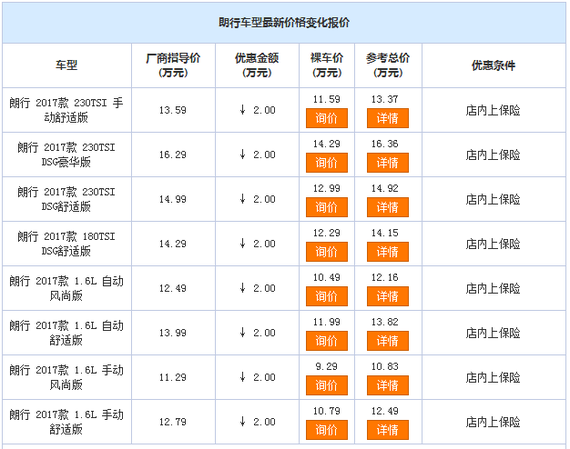Click 店内上保险 in 1.6L 手动舒适版 row
This screenshot has width=570, height=449.
click(x=493, y=422)
